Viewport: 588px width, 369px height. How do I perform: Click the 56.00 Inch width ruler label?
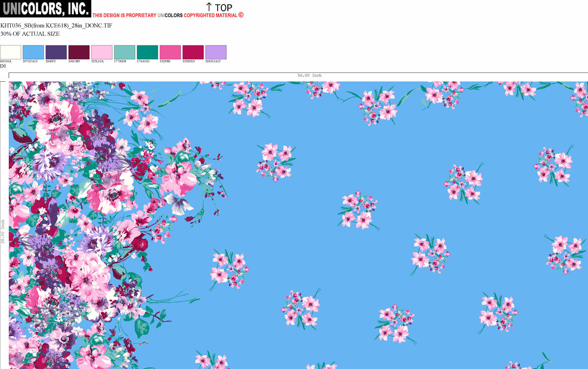[310, 75]
